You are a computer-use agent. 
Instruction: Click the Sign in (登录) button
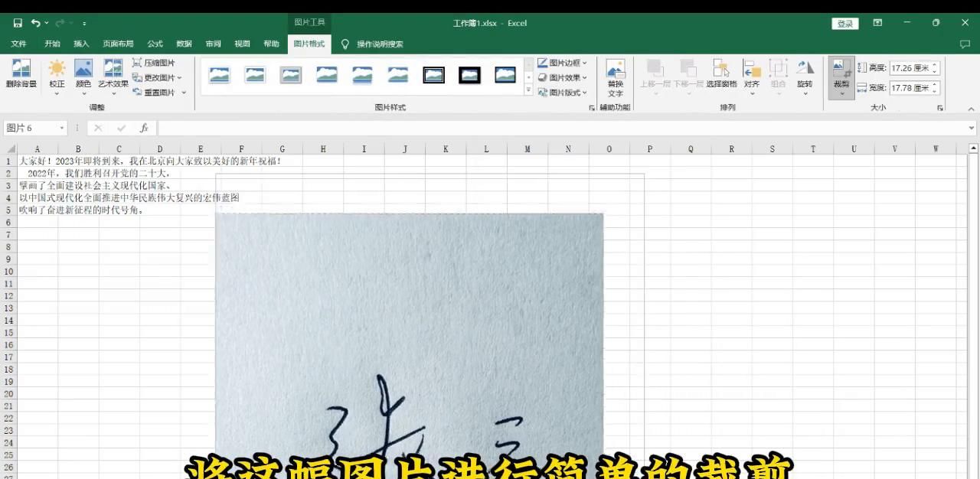(x=844, y=24)
